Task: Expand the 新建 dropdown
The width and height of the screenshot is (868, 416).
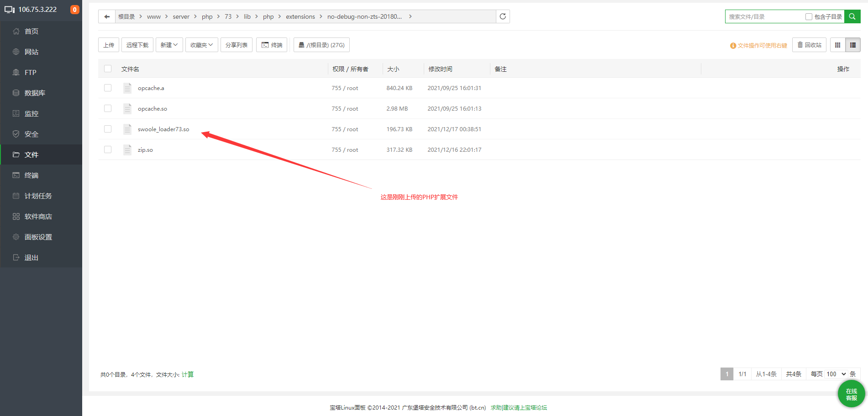Action: click(169, 45)
